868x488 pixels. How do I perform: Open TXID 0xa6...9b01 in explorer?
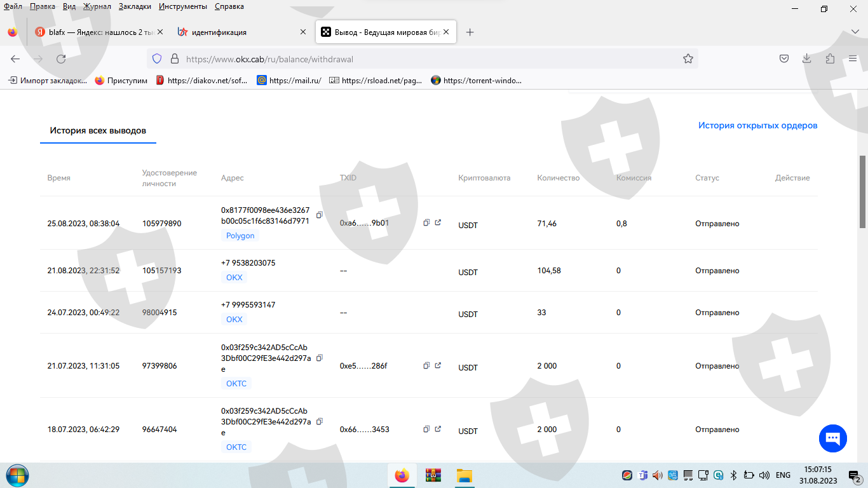438,223
